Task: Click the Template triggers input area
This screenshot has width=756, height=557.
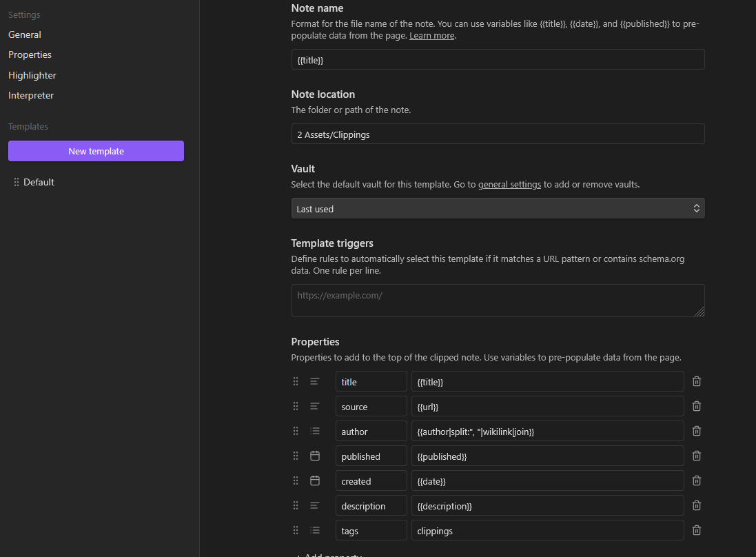Action: [x=498, y=300]
